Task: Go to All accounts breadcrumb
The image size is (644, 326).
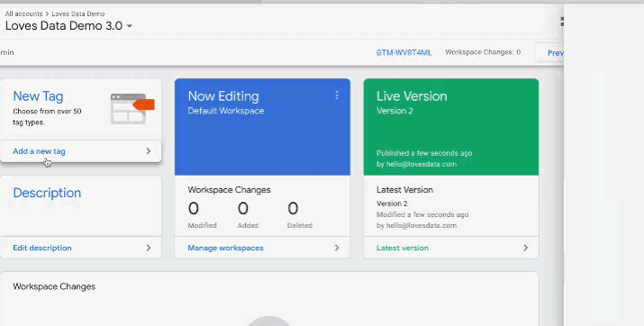Action: tap(23, 14)
